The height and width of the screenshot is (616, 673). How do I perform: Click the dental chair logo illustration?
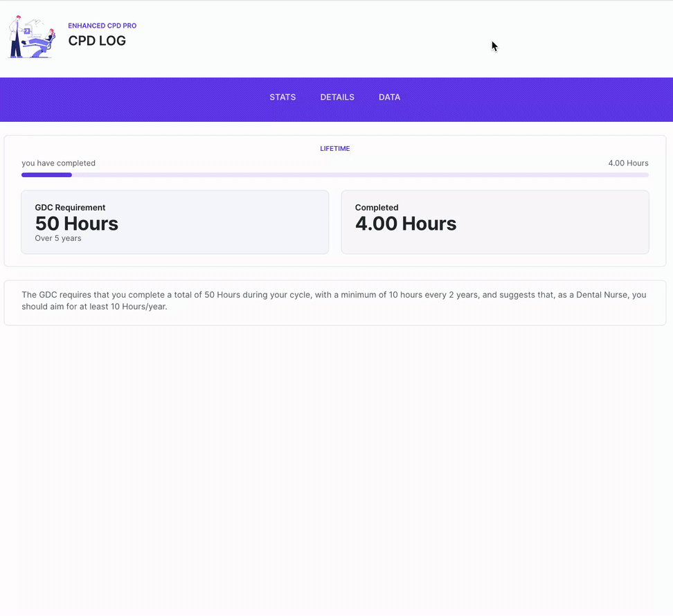click(x=31, y=37)
